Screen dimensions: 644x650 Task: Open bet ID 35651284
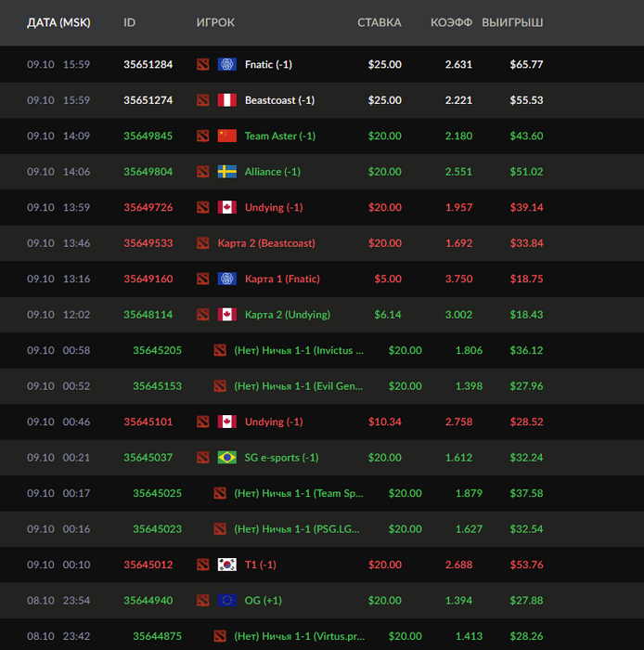[x=148, y=64]
